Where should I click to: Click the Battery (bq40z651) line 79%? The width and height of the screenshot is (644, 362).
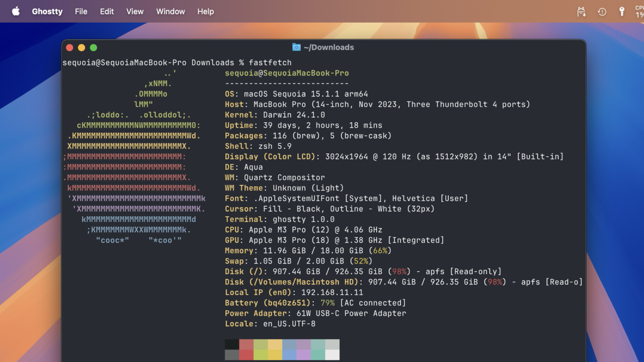pyautogui.click(x=315, y=303)
